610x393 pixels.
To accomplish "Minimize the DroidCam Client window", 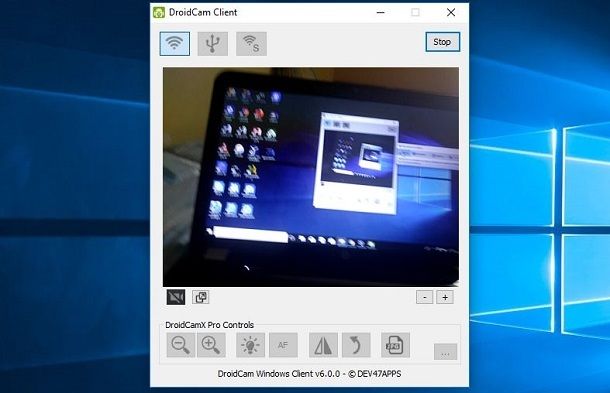I will pyautogui.click(x=381, y=12).
